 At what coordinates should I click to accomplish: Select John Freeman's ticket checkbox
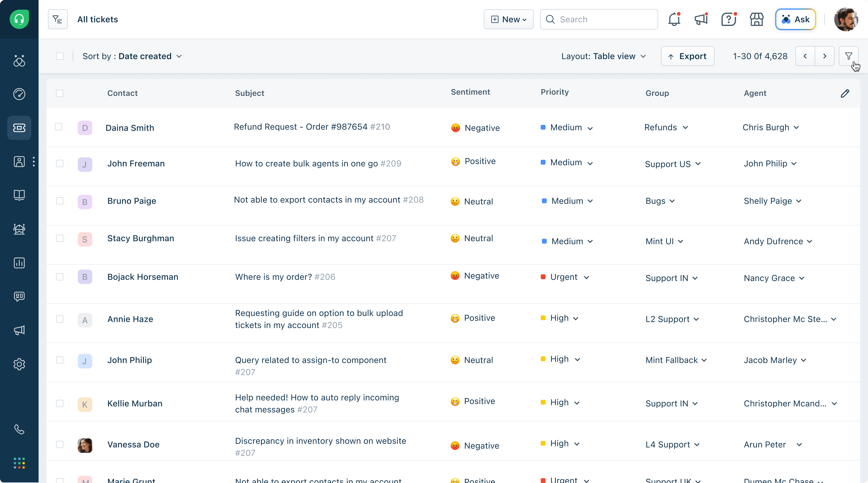[60, 163]
